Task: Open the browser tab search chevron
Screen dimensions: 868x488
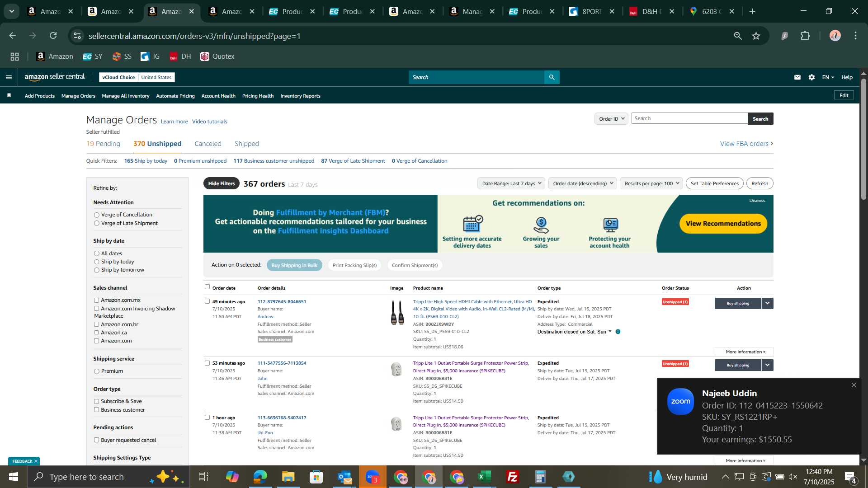Action: (12, 11)
